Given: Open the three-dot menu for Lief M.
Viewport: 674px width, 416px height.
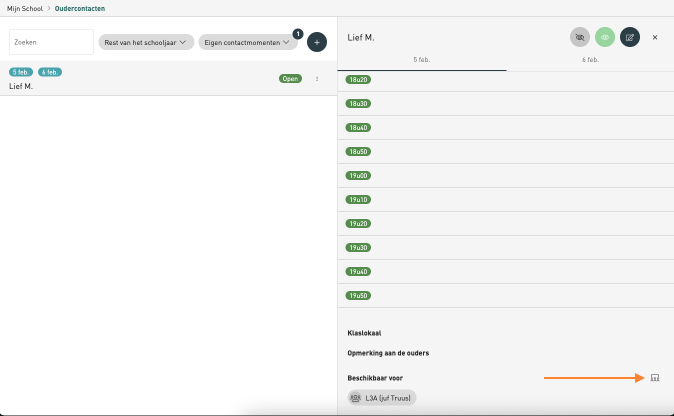Looking at the screenshot, I should tap(317, 78).
